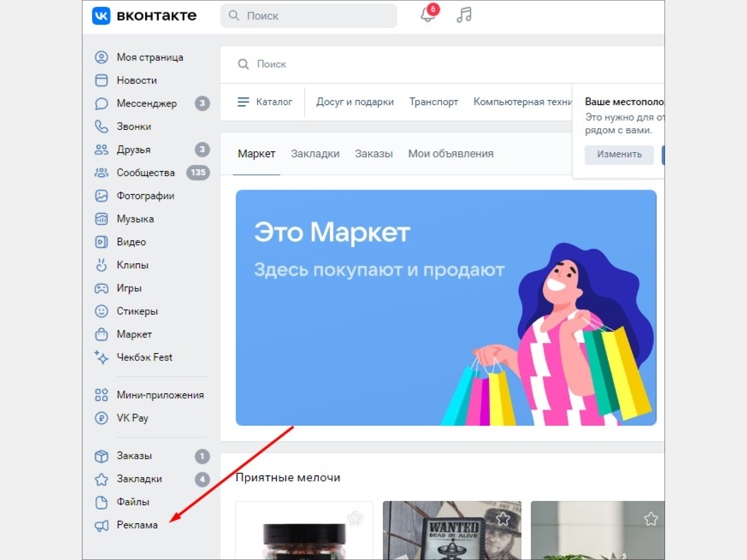747x560 pixels.
Task: Click the VK logo icon
Action: (x=101, y=16)
